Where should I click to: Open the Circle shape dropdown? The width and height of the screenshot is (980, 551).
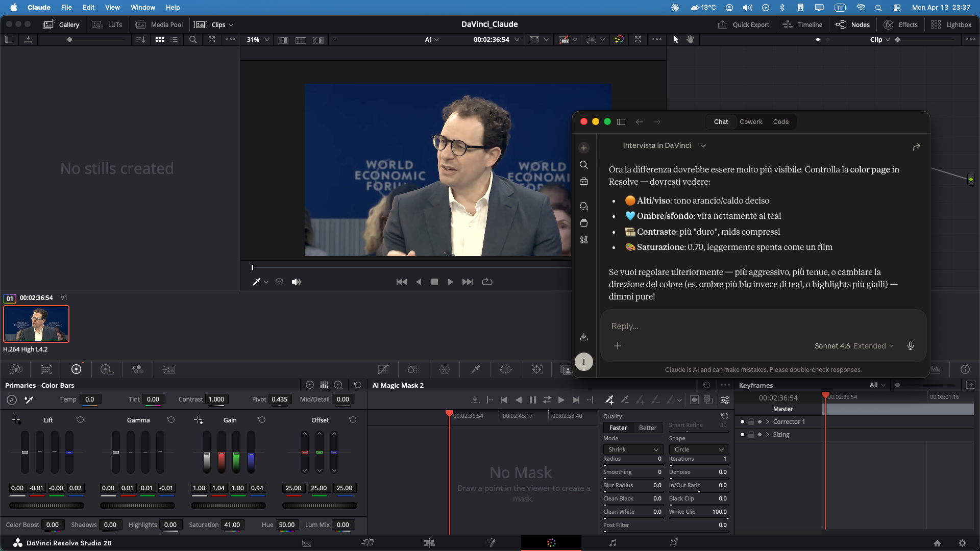(699, 449)
